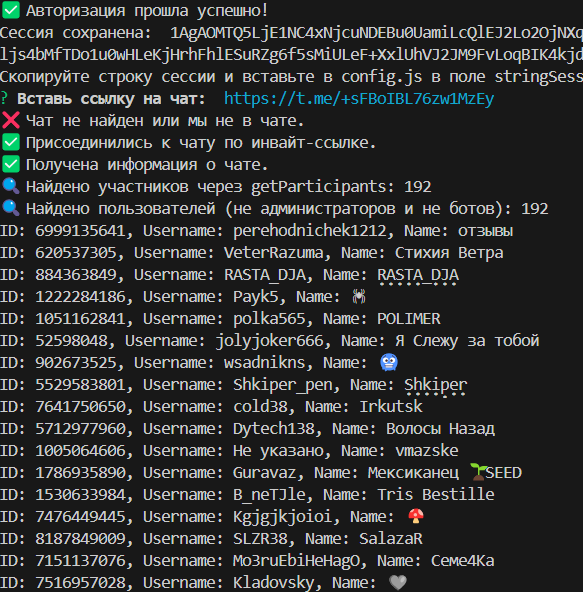Click the red cross icon before 'Чат не найден'
Viewport: 583px width, 592px height.
(11, 121)
